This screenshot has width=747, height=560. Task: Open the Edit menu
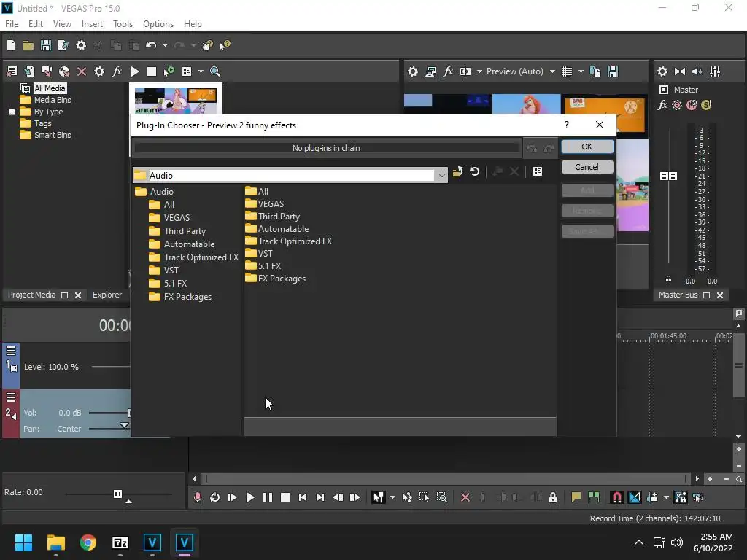pyautogui.click(x=35, y=24)
